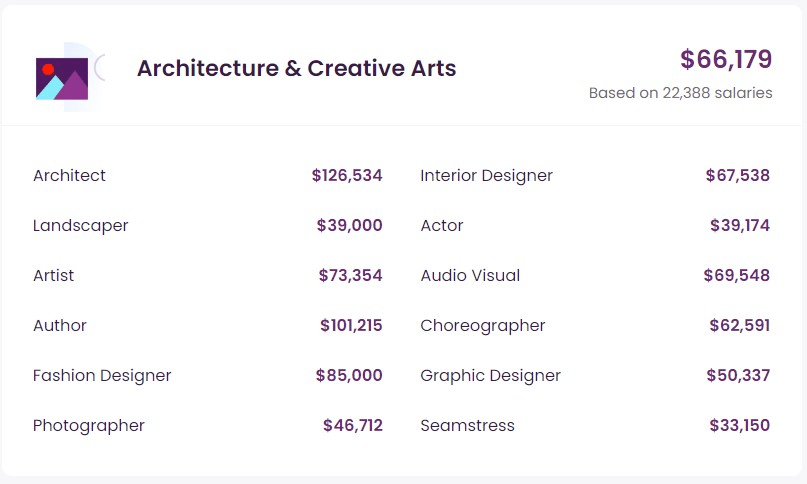This screenshot has width=807, height=484.
Task: Select the Choreographer job link
Action: pos(483,326)
